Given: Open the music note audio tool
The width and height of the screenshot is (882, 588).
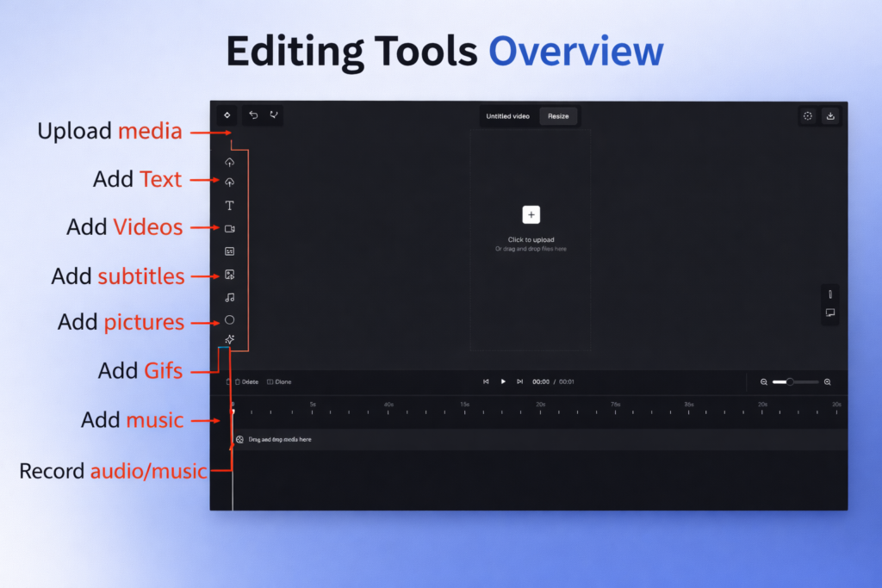Looking at the screenshot, I should [x=230, y=297].
